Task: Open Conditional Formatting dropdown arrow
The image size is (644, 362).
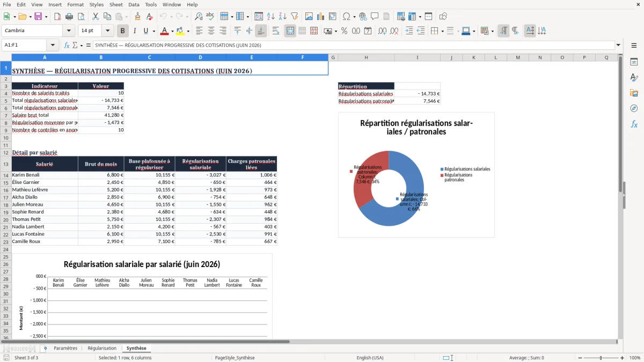Action: (492, 31)
